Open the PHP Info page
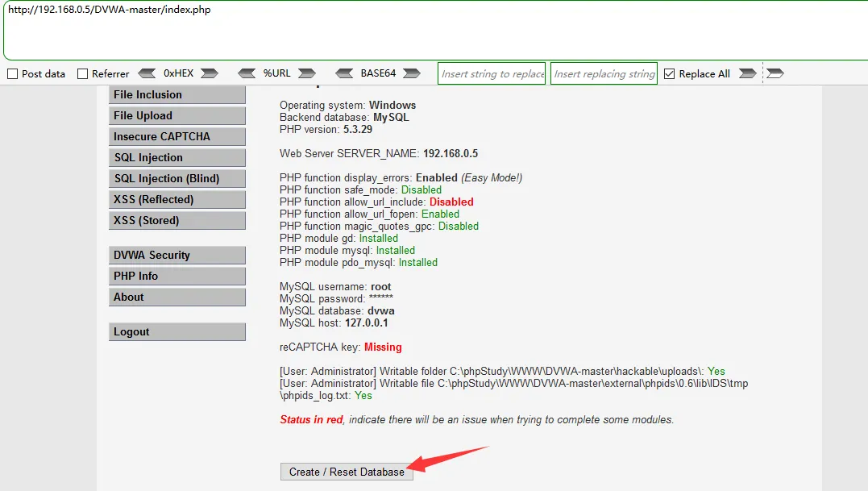 (177, 277)
